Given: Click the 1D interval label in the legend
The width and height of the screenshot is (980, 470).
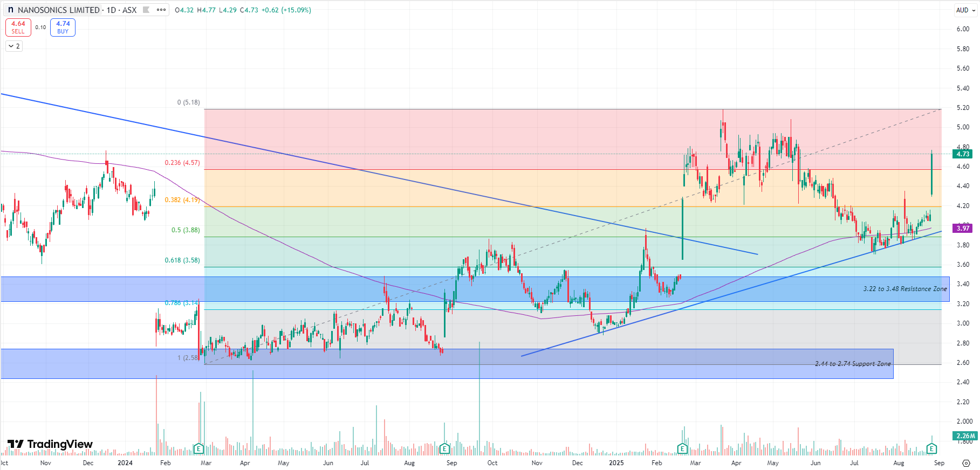Looking at the screenshot, I should point(111,10).
